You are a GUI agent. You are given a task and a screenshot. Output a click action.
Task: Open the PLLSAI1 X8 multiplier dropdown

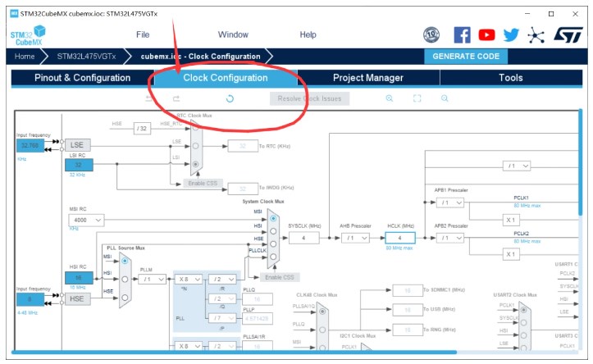189,346
